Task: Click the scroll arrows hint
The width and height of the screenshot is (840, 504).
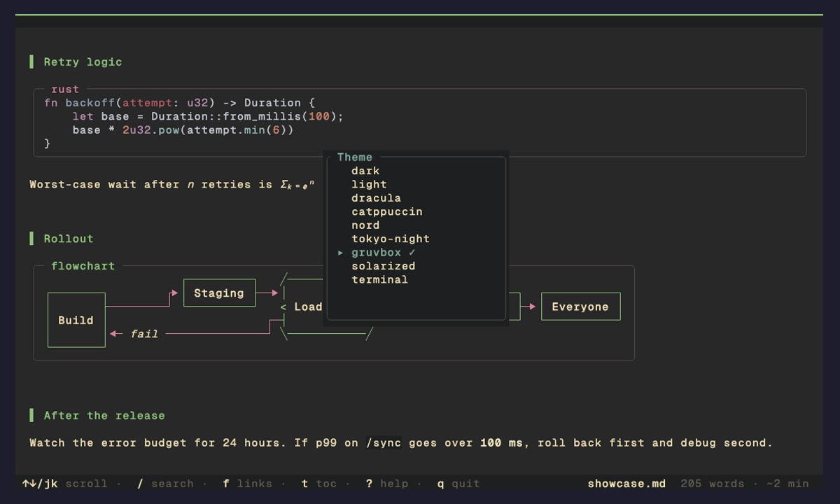Action: [x=65, y=484]
